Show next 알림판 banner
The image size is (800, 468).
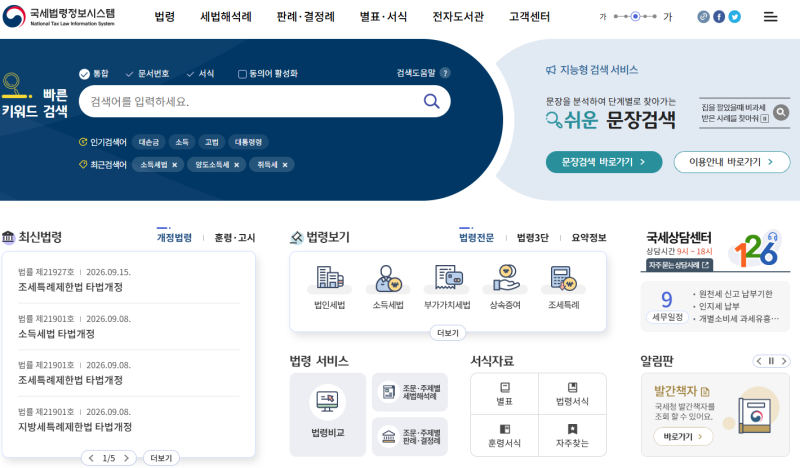click(x=784, y=361)
